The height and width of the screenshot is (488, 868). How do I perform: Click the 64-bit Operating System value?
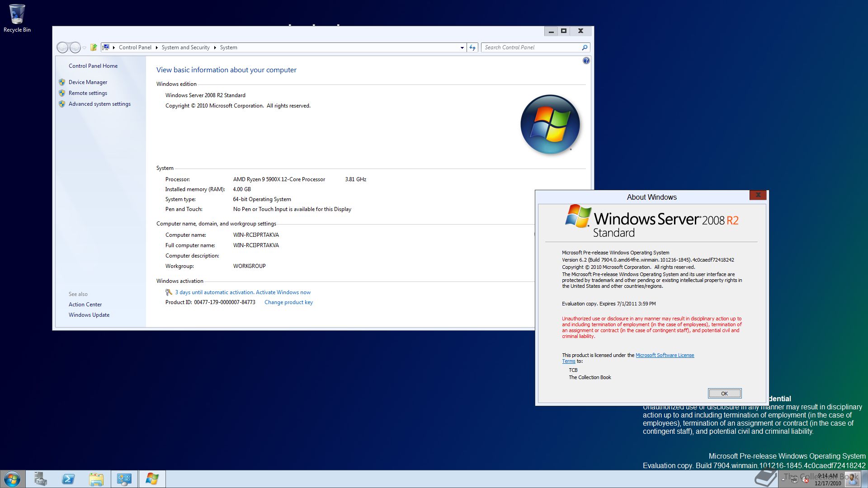(x=262, y=199)
